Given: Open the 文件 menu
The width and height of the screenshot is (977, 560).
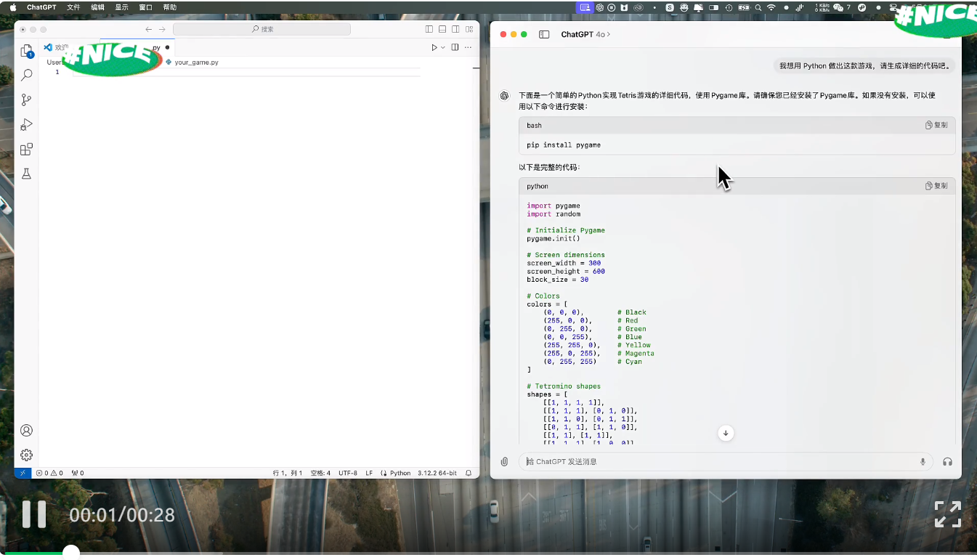Looking at the screenshot, I should 73,7.
